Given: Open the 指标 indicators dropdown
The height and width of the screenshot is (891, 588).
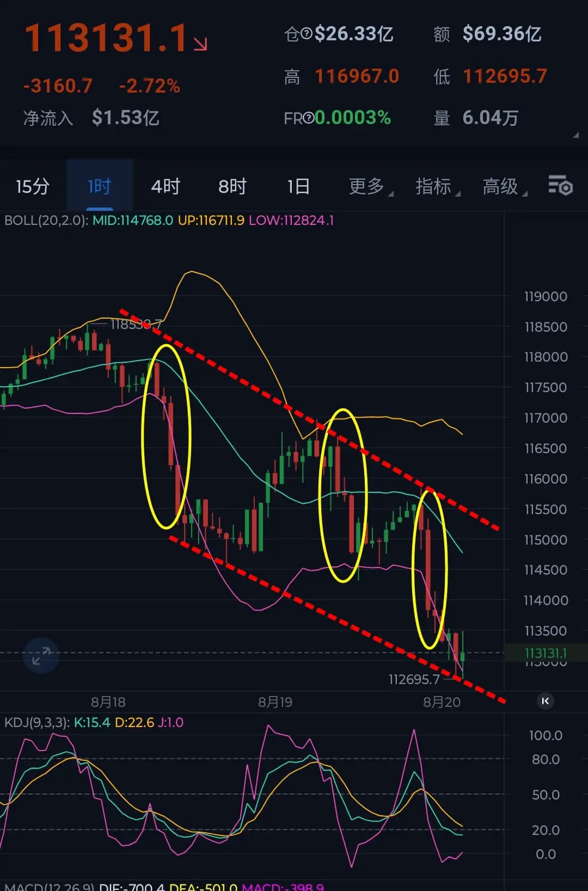Looking at the screenshot, I should point(438,186).
